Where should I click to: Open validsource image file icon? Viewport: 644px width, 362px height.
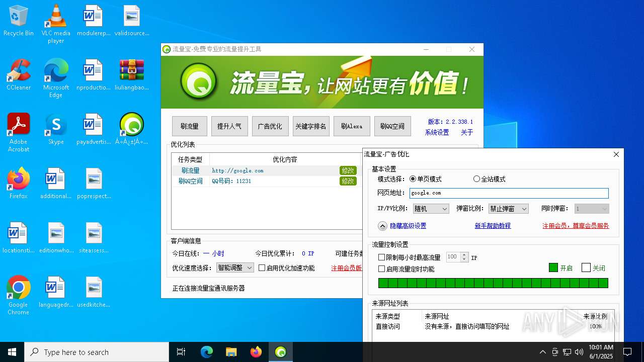click(132, 21)
